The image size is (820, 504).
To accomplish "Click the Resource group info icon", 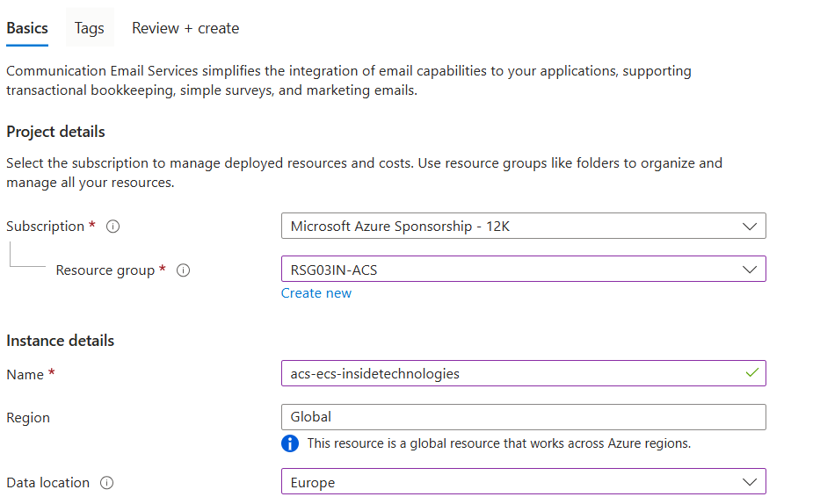I will tap(183, 270).
